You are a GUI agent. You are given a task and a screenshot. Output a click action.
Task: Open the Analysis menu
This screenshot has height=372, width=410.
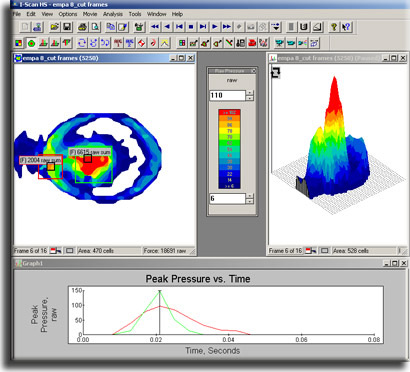tap(113, 14)
